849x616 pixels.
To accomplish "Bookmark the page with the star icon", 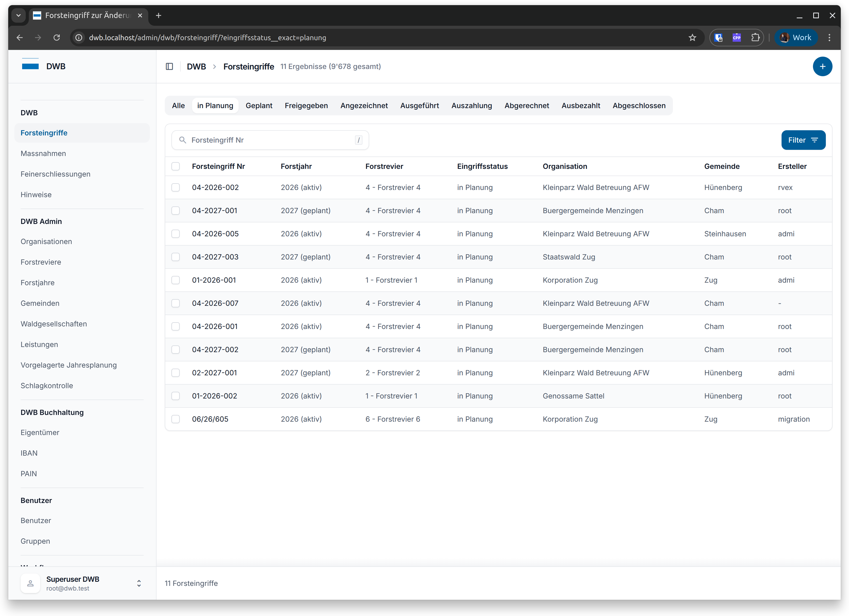I will click(692, 37).
